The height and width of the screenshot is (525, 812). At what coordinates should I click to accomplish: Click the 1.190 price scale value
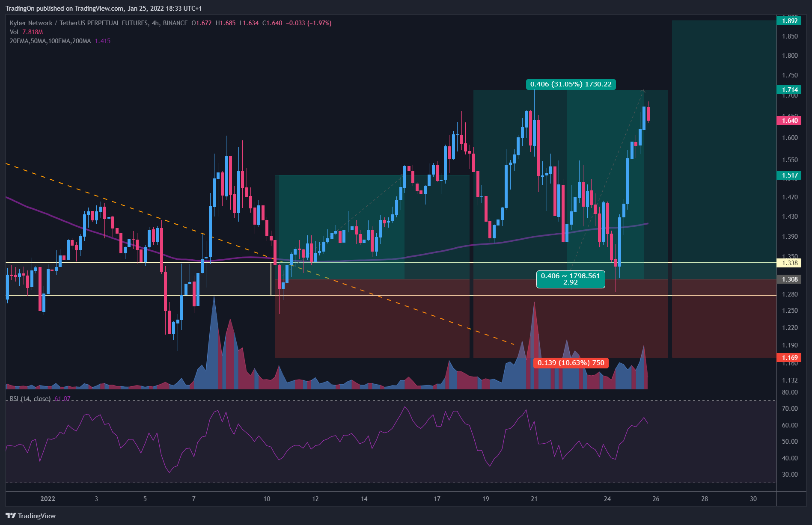[x=790, y=345]
